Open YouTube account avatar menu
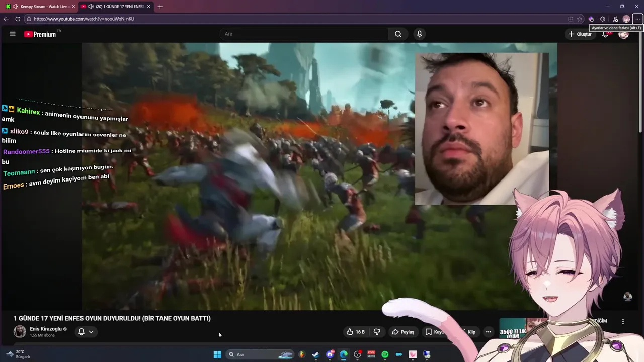The height and width of the screenshot is (362, 644). coord(623,34)
